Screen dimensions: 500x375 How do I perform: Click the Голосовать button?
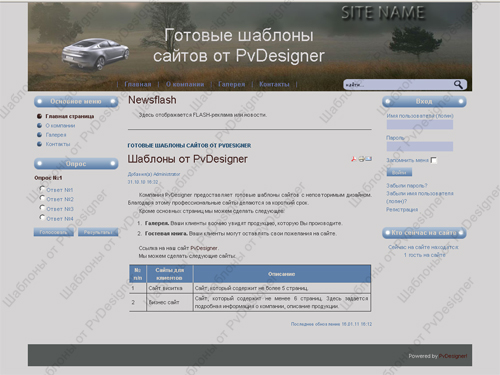pyautogui.click(x=54, y=232)
